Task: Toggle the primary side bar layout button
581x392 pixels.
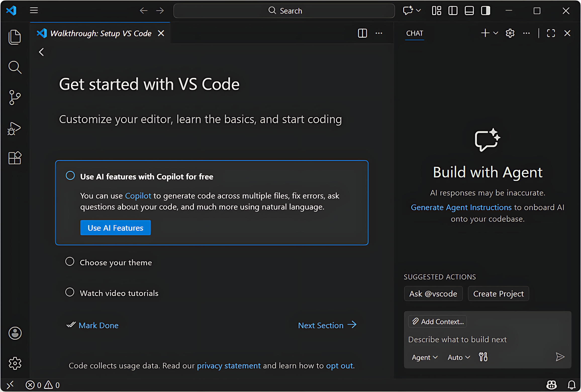Action: 453,11
